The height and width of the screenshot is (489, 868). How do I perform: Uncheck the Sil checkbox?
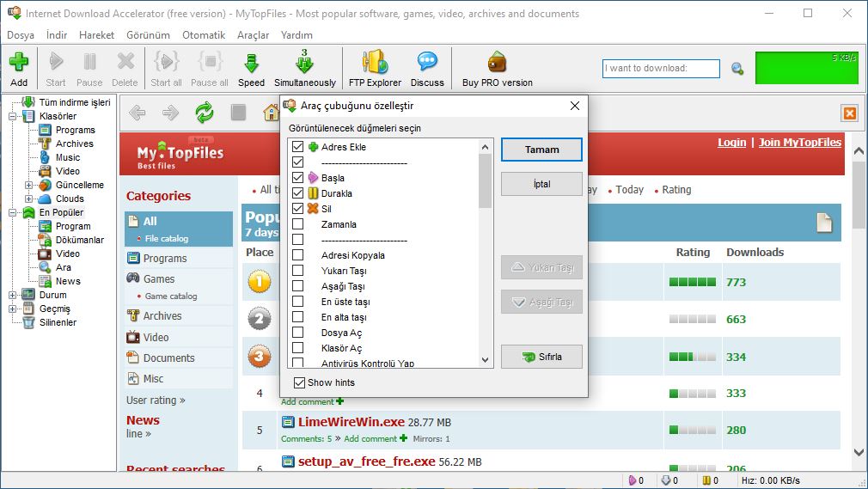298,209
